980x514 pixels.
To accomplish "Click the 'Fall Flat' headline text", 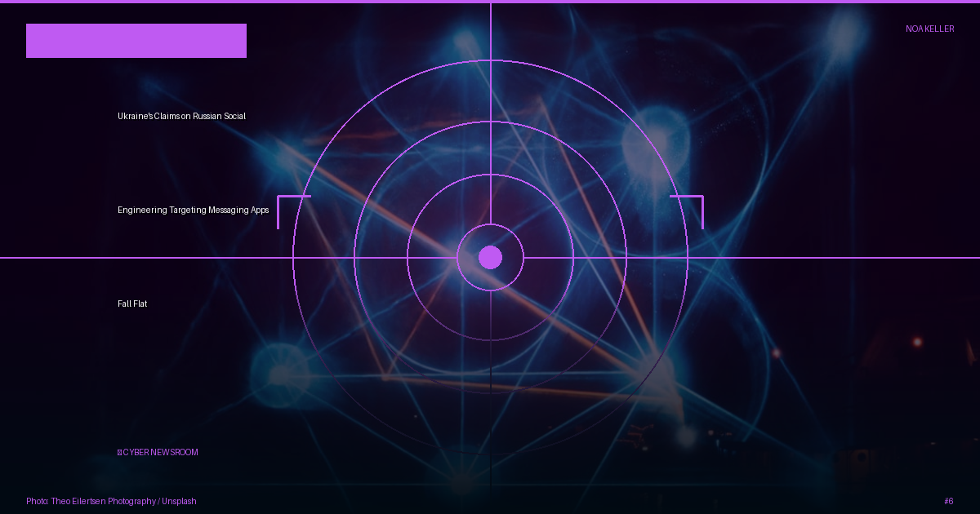I will (132, 304).
